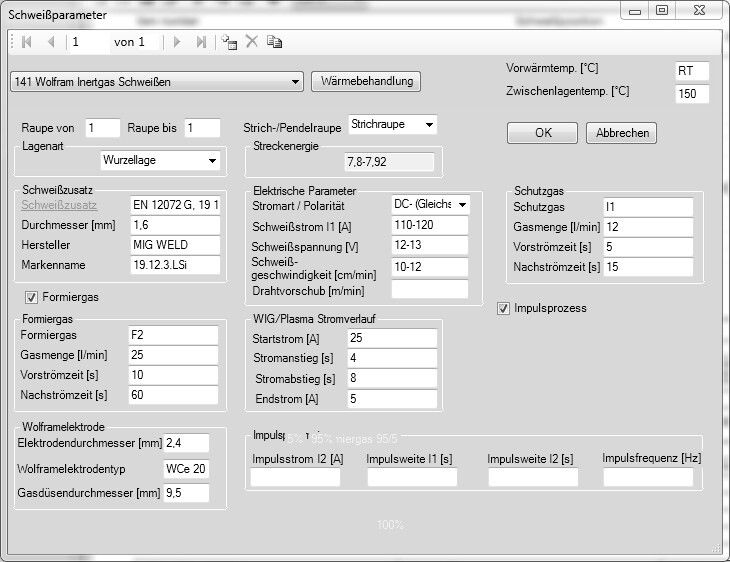Image resolution: width=730 pixels, height=562 pixels.
Task: Go to last record in navigator
Action: [x=201, y=42]
